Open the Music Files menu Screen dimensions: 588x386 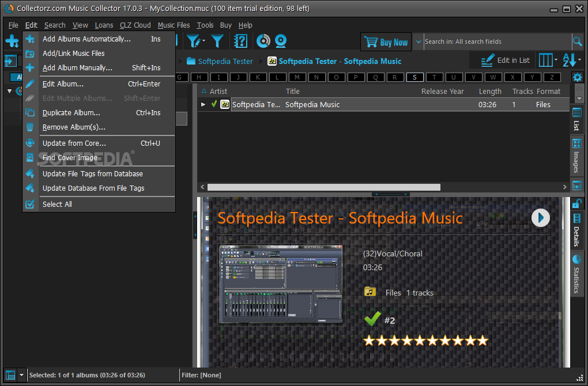coord(174,25)
